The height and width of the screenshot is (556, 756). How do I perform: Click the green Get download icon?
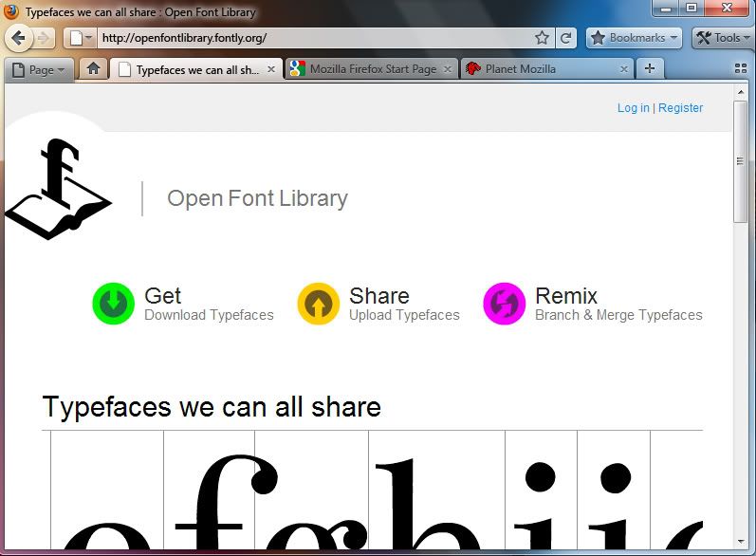tap(113, 304)
